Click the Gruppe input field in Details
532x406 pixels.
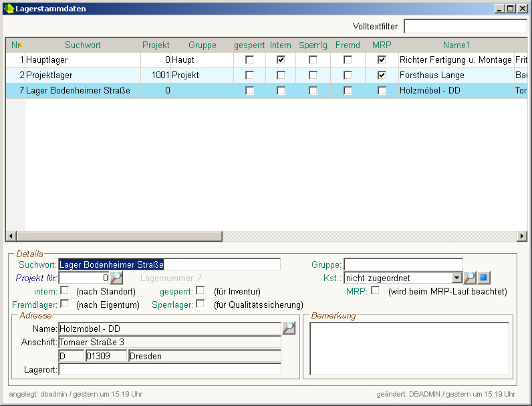point(404,264)
